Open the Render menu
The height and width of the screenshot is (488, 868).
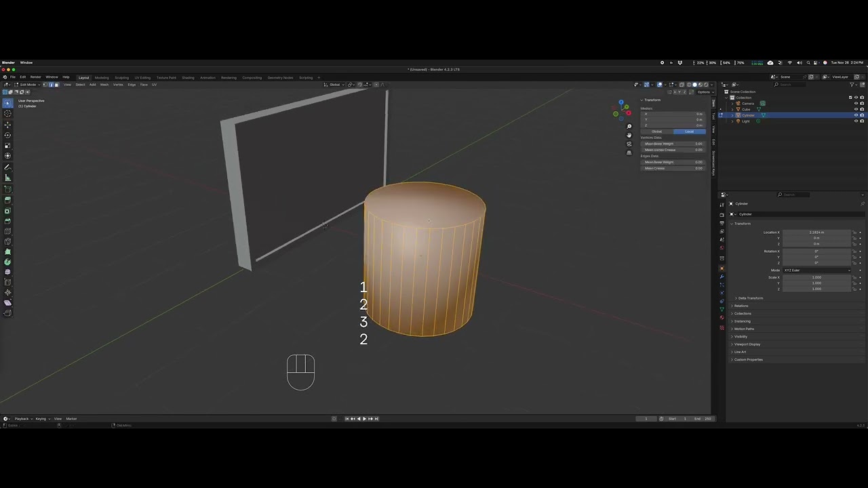(35, 77)
